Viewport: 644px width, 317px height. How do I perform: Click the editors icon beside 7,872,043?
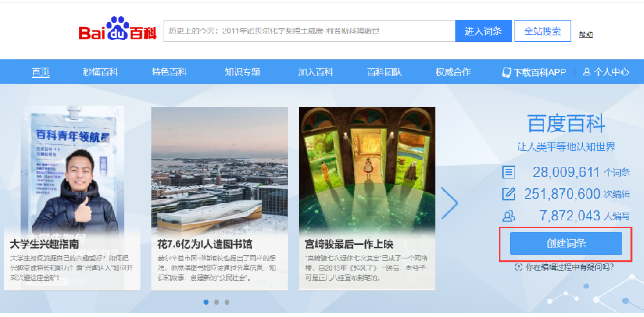coord(509,215)
